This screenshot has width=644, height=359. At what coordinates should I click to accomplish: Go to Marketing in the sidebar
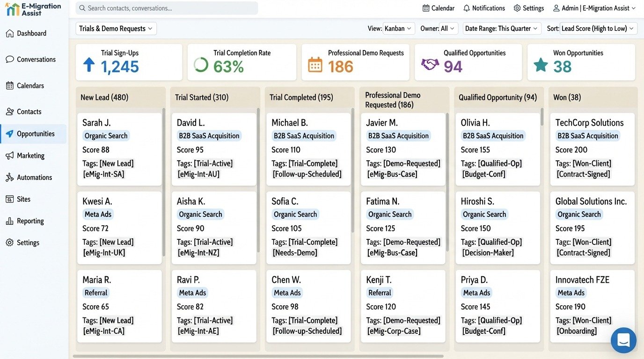33,156
